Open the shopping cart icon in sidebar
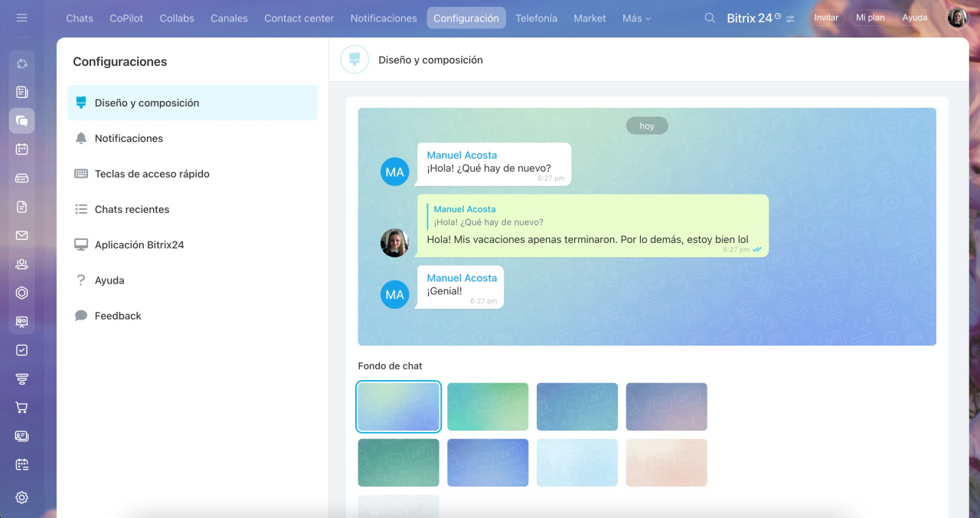Screen dimensions: 980x518 click(21, 408)
